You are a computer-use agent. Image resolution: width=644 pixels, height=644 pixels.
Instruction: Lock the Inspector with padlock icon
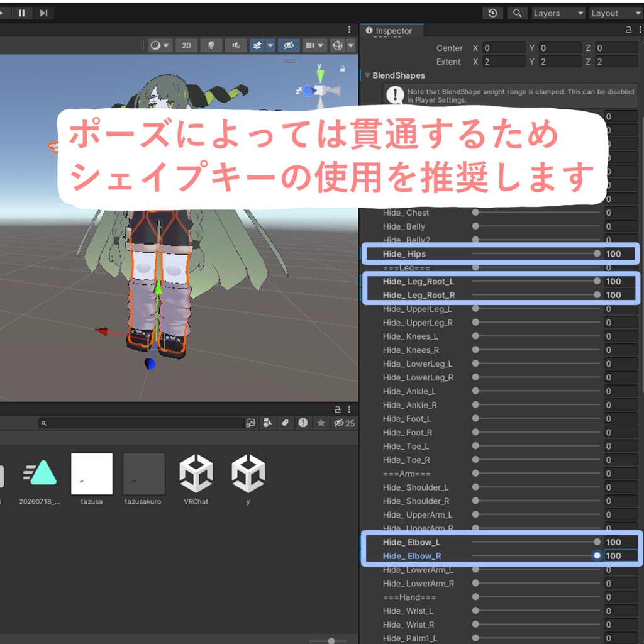628,30
